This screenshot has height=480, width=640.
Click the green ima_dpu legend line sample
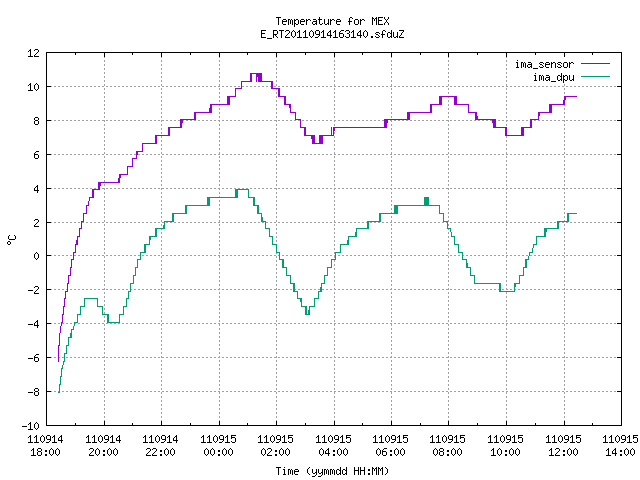point(595,76)
